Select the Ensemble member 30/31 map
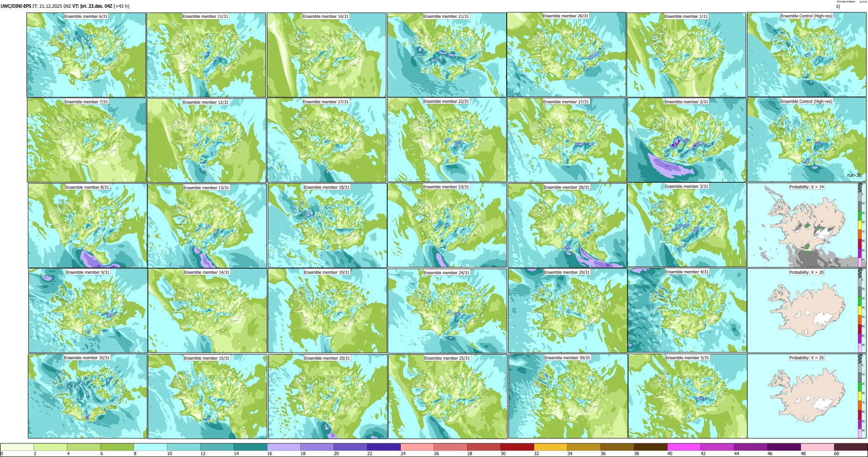 tap(568, 396)
